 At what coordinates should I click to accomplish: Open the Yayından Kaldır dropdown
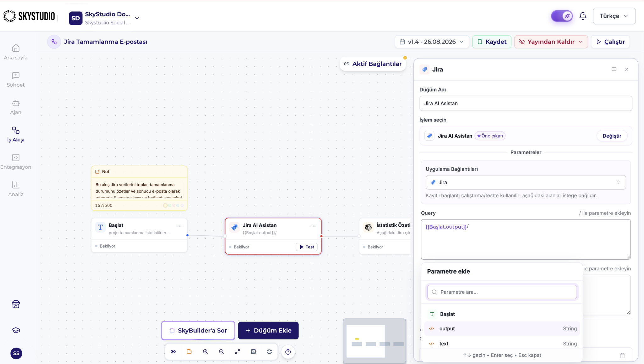pyautogui.click(x=551, y=42)
